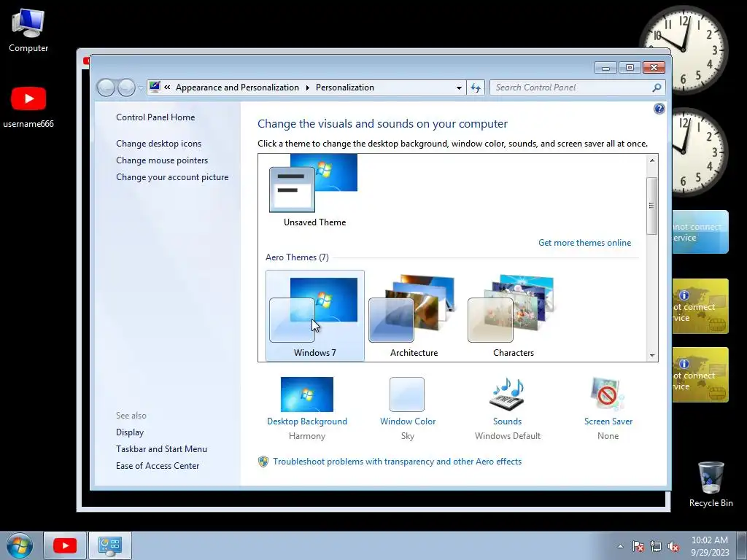Open the recent pages dropdown arrow
This screenshot has height=560, width=747.
141,87
